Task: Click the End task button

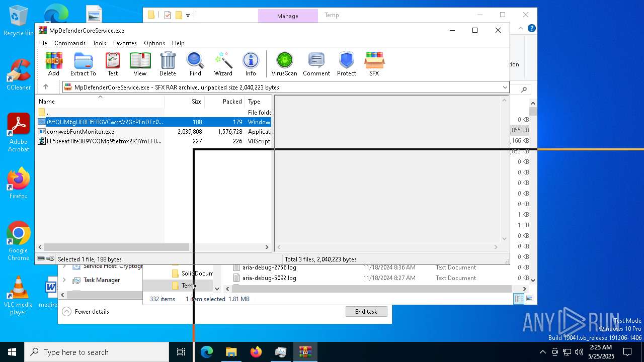Action: (x=366, y=311)
